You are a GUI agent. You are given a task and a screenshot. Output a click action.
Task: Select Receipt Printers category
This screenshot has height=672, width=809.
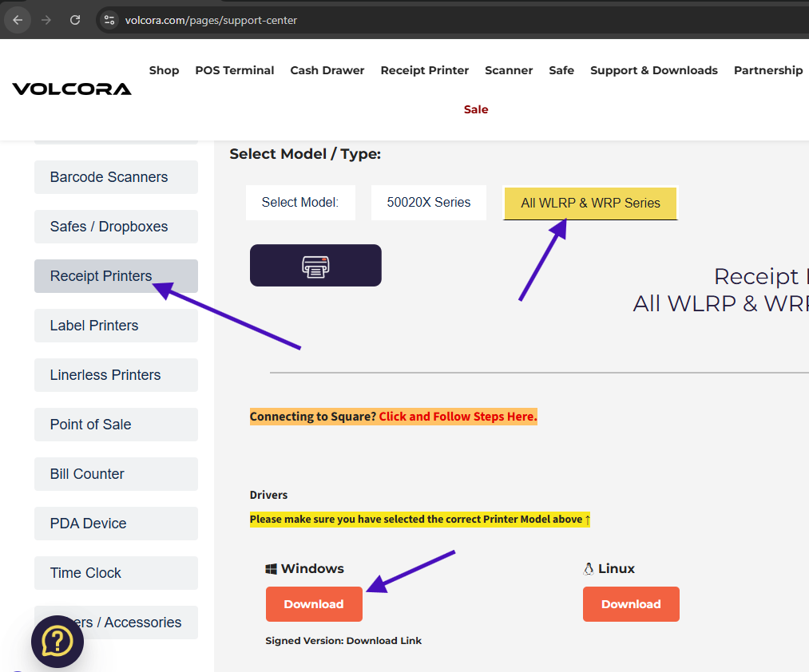[116, 276]
